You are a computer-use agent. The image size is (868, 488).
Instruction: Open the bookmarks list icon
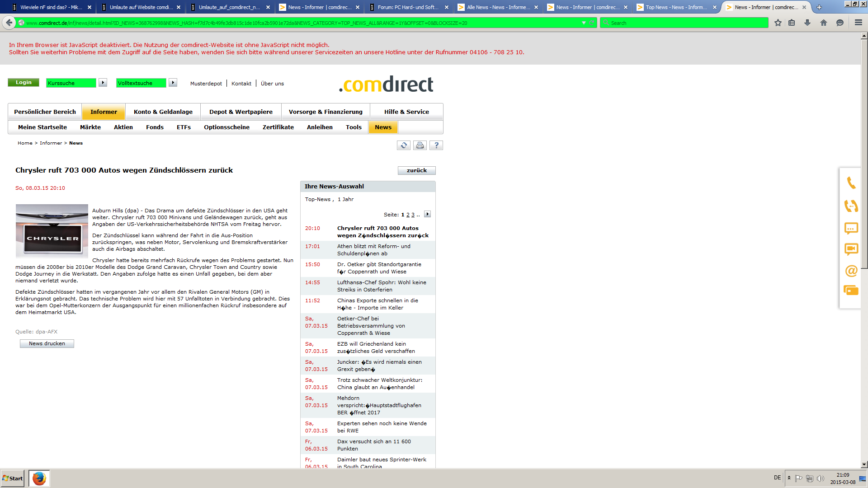click(x=792, y=23)
